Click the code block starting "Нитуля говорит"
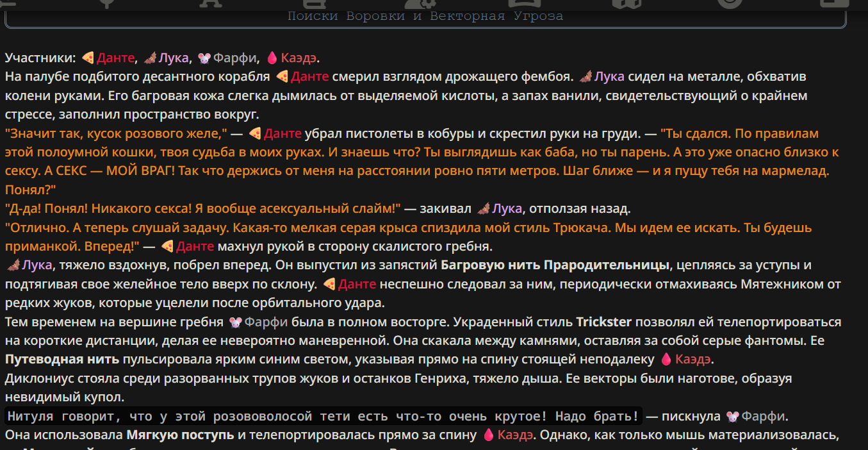This screenshot has width=868, height=450. (x=323, y=416)
